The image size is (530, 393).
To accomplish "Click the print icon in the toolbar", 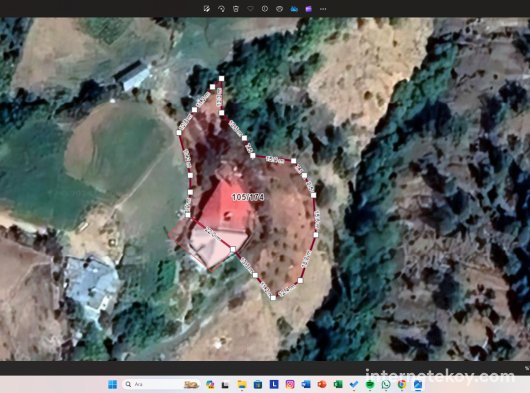I will 279,9.
